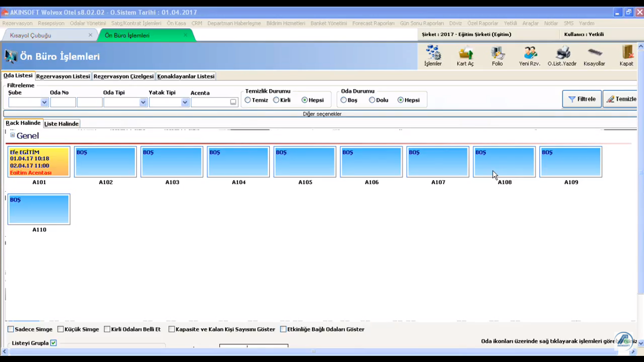This screenshot has height=362, width=644.
Task: Print room list via O.List.Yazdır icon
Action: [562, 56]
